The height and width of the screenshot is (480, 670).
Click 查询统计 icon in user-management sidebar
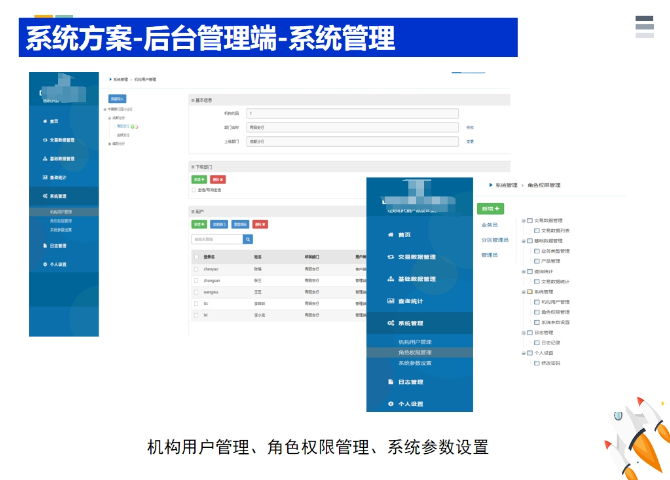[45, 177]
